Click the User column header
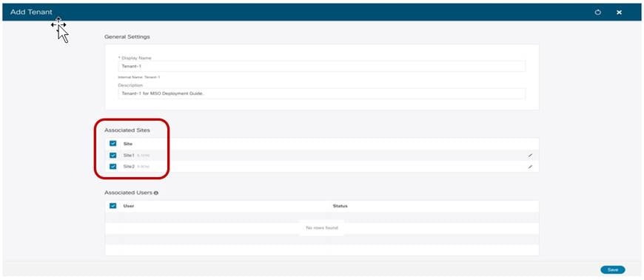The width and height of the screenshot is (644, 280). (x=129, y=206)
